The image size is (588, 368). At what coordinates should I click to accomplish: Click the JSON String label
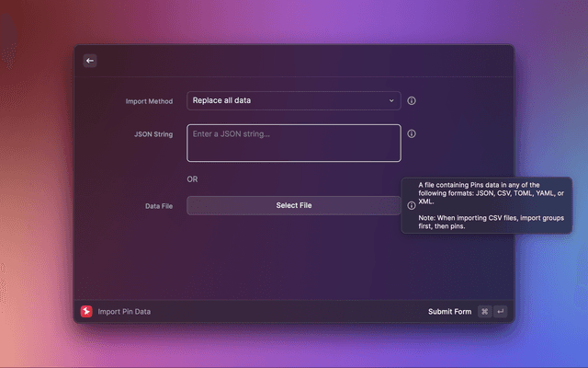click(153, 133)
